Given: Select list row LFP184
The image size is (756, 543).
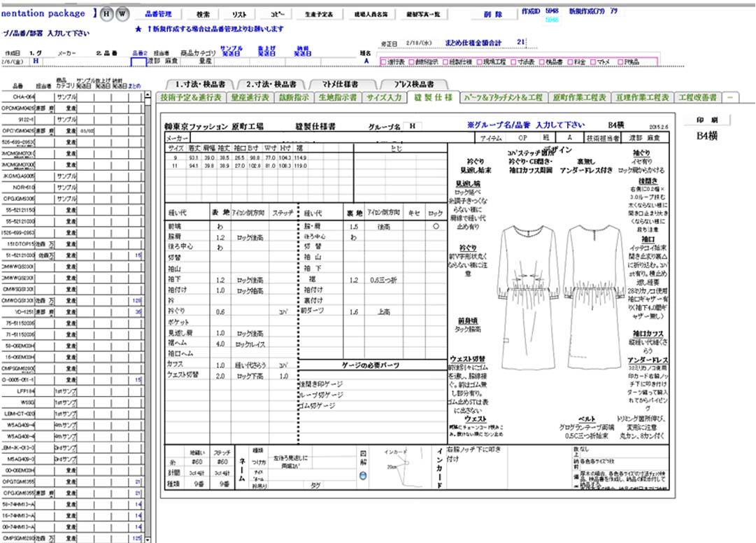Looking at the screenshot, I should coord(75,391).
